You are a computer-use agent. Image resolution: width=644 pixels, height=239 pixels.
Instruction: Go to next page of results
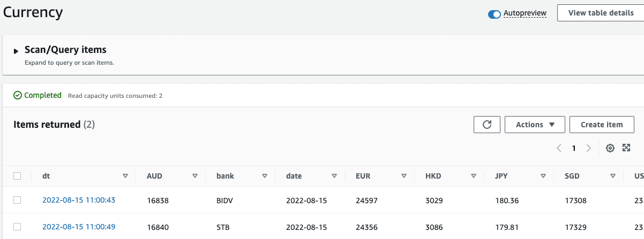click(588, 148)
